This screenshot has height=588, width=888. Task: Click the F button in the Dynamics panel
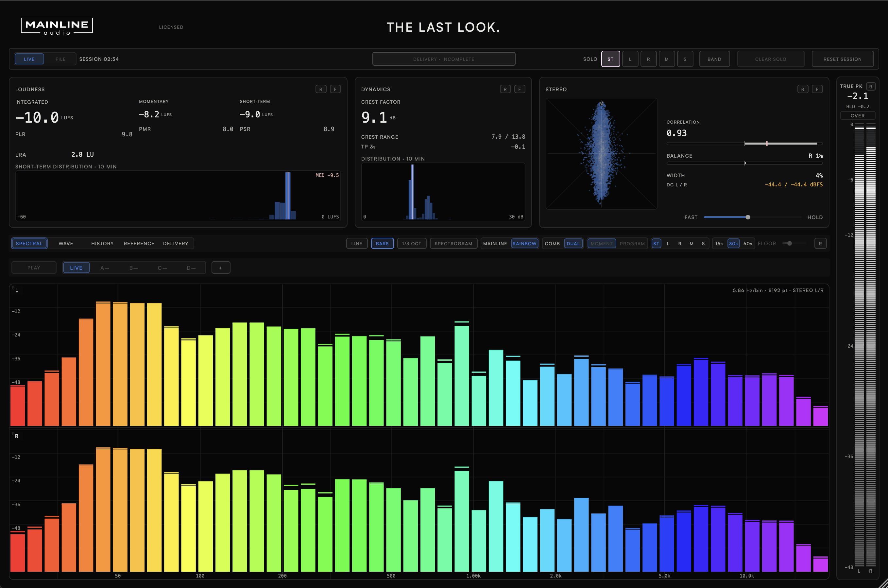coord(520,89)
